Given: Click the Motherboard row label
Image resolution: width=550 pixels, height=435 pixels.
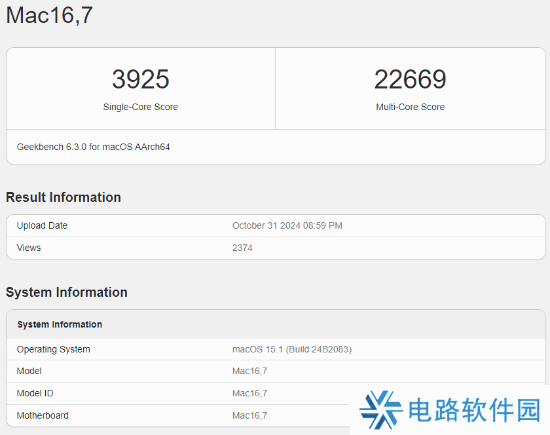Looking at the screenshot, I should click(42, 415).
